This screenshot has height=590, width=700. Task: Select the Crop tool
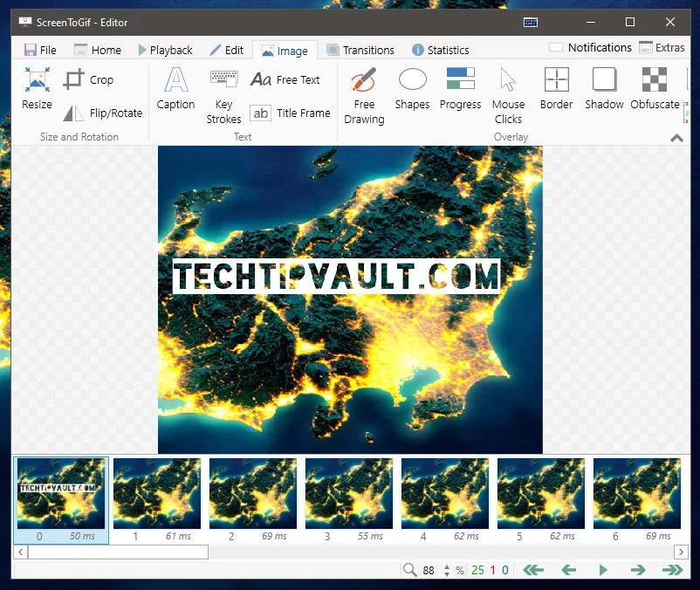[x=88, y=80]
